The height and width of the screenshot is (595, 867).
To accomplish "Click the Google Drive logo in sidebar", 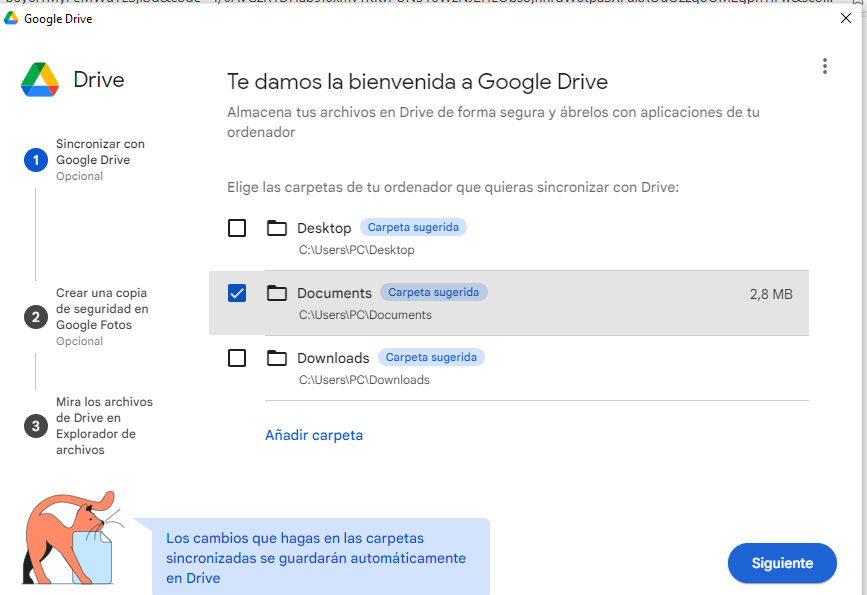I will coord(40,80).
